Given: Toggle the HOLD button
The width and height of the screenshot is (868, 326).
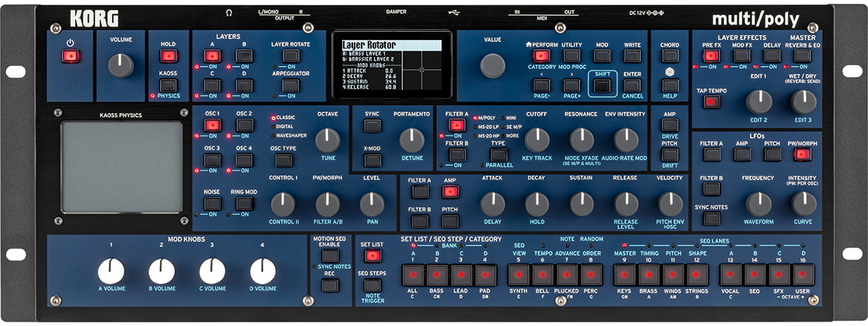Looking at the screenshot, I should click(168, 56).
